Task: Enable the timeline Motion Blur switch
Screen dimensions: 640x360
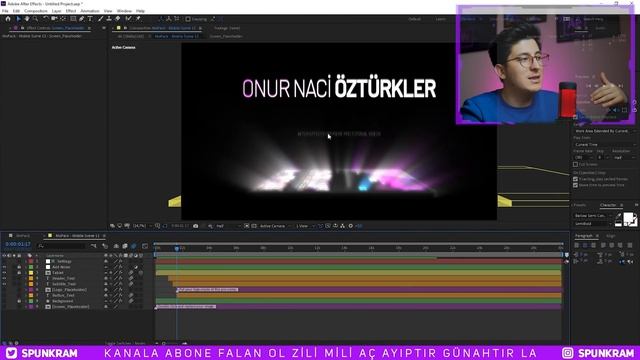Action: (133, 246)
